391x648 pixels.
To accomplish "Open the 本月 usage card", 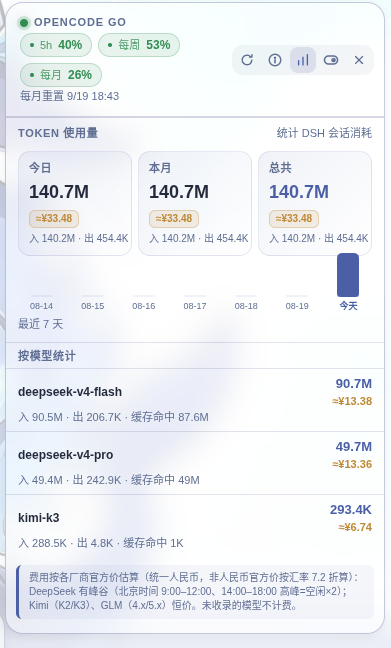I will tap(195, 203).
